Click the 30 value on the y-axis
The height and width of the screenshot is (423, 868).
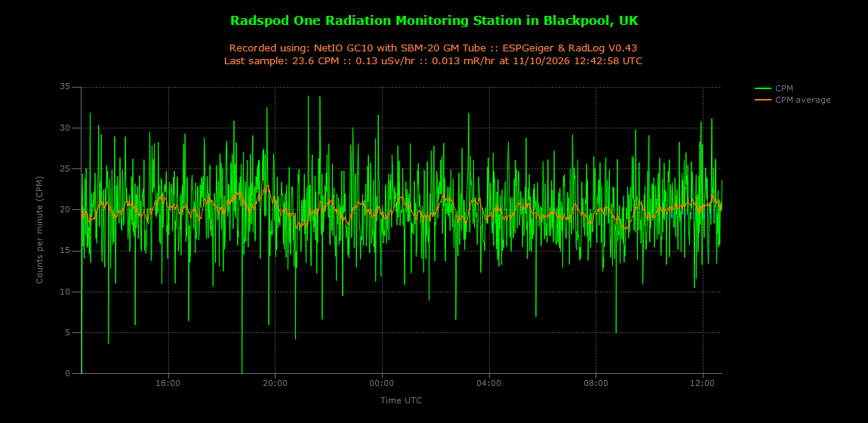pyautogui.click(x=66, y=128)
